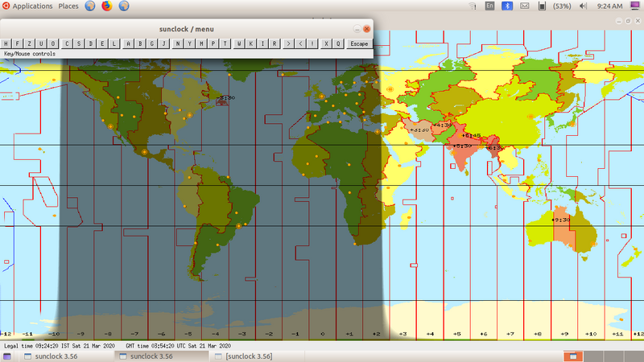Viewport: 644px width, 362px height.
Task: Select the active orange workspace in switcher
Action: tap(572, 356)
